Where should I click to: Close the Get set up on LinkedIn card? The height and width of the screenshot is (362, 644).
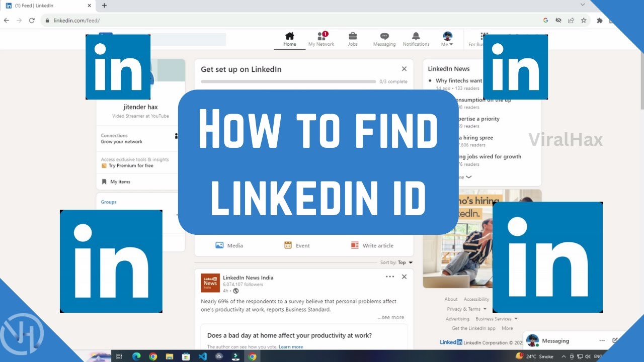click(404, 69)
